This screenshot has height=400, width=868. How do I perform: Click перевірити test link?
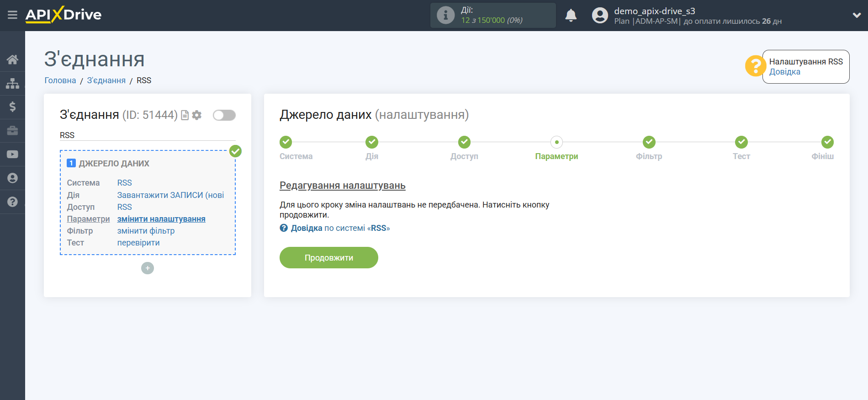click(x=138, y=243)
